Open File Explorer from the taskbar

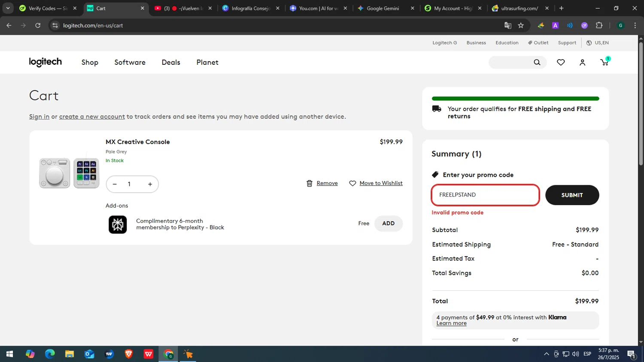pyautogui.click(x=70, y=354)
